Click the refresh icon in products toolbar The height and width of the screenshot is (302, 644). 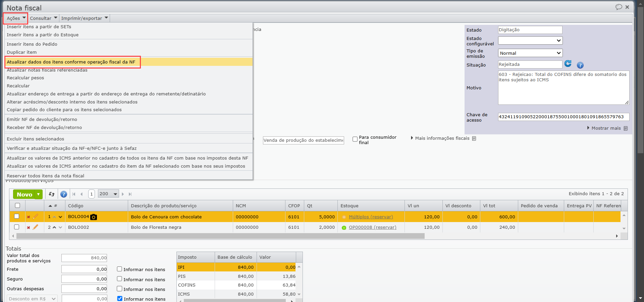pyautogui.click(x=52, y=194)
